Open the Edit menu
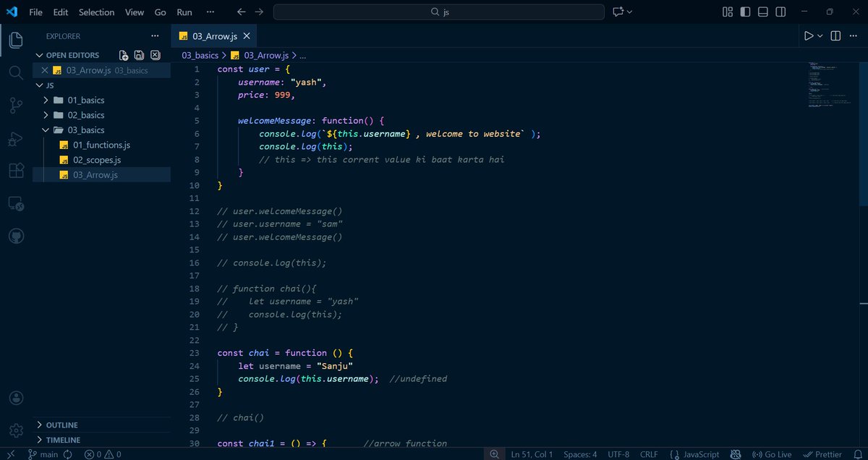This screenshot has width=868, height=460. click(61, 12)
